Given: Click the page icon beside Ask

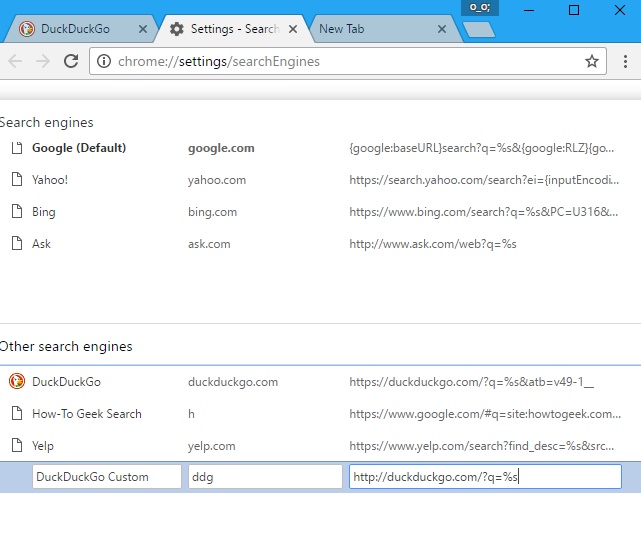Looking at the screenshot, I should point(17,243).
